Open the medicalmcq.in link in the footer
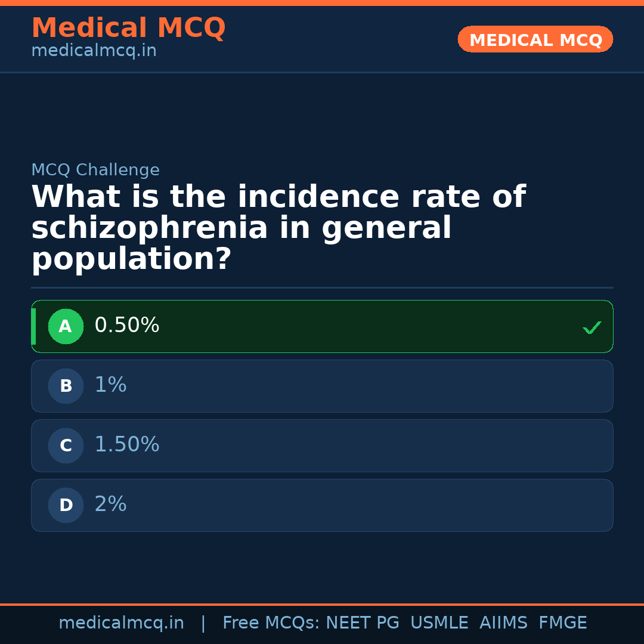This screenshot has width=644, height=644. (x=121, y=623)
